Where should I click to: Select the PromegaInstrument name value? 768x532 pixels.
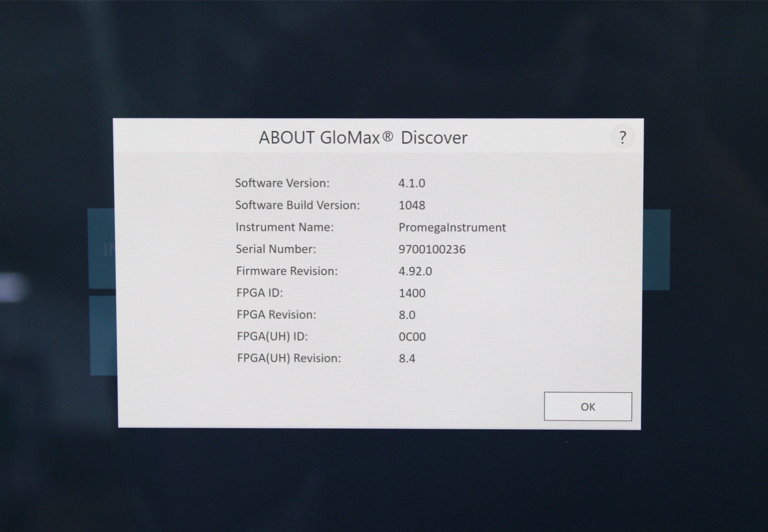coord(452,228)
